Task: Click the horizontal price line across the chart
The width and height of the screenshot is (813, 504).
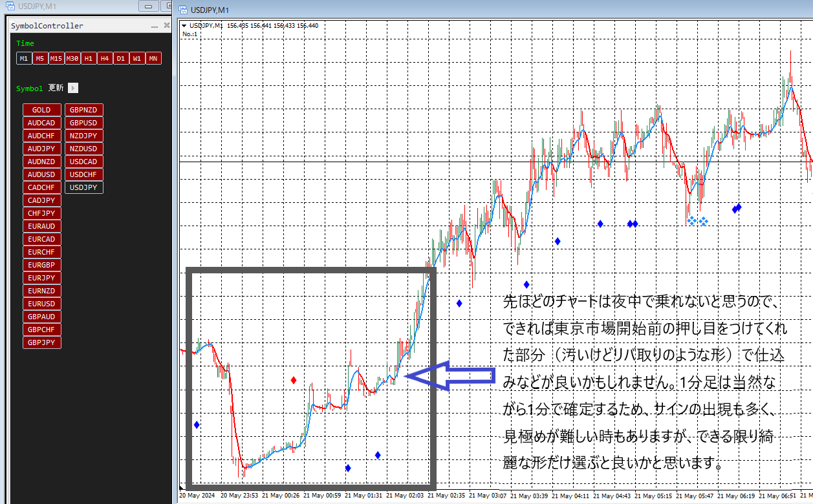Action: [x=496, y=162]
